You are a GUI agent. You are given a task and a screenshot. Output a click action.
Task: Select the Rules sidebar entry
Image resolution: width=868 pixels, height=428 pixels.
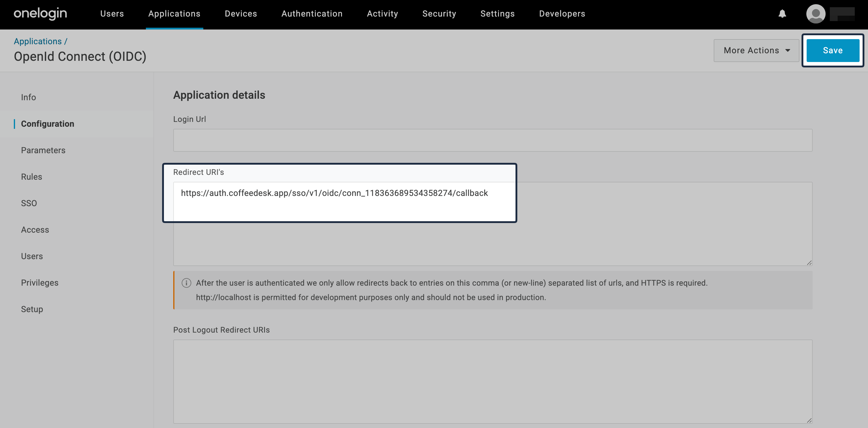coord(31,176)
